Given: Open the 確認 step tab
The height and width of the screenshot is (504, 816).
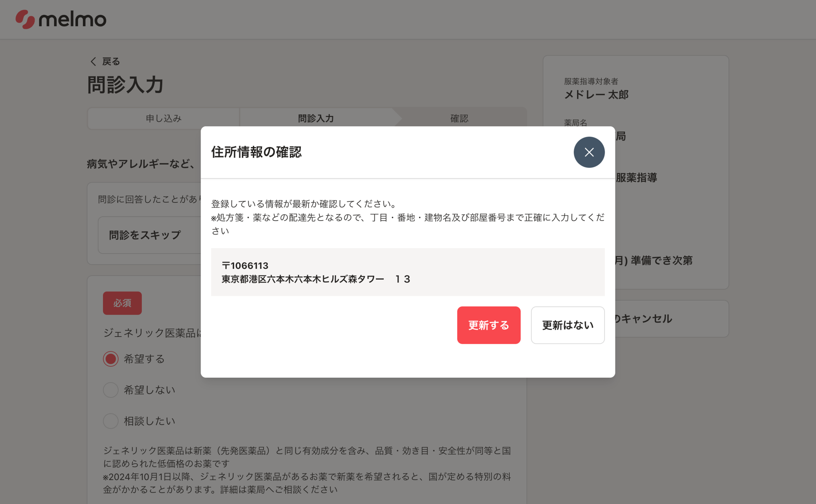Looking at the screenshot, I should 459,118.
